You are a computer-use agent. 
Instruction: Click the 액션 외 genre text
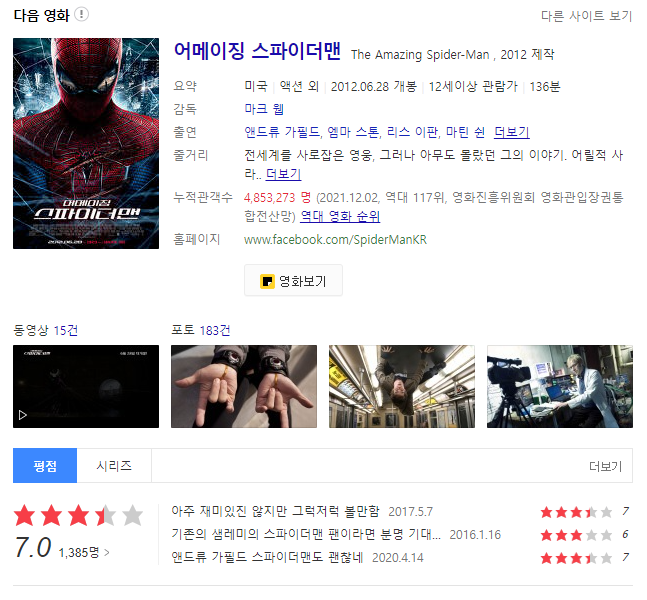pyautogui.click(x=299, y=87)
